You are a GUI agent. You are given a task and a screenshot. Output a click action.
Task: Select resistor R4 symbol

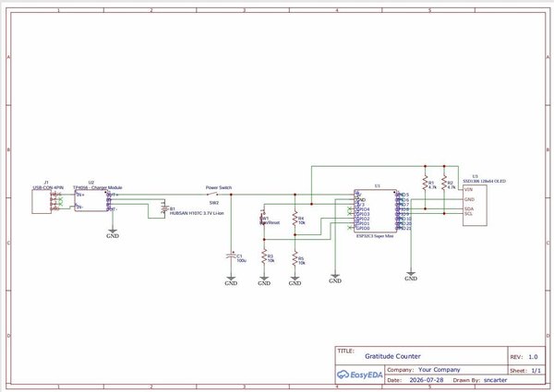(x=295, y=219)
